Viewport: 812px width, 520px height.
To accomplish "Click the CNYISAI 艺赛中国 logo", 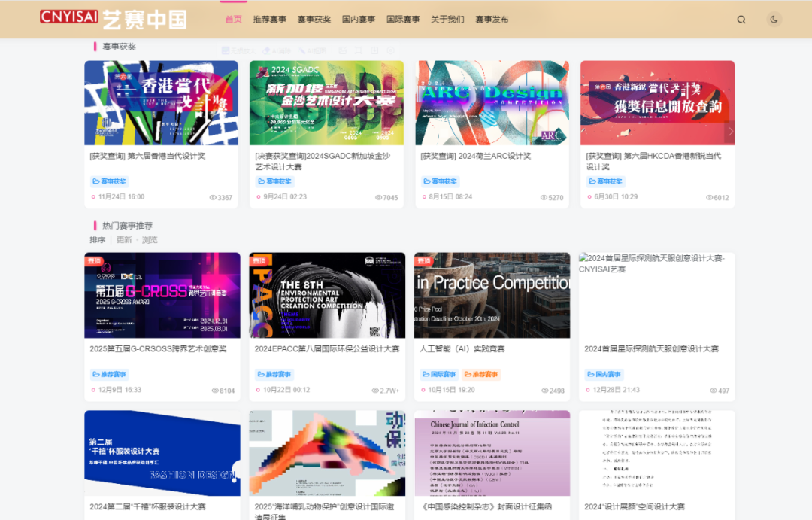I will click(113, 18).
